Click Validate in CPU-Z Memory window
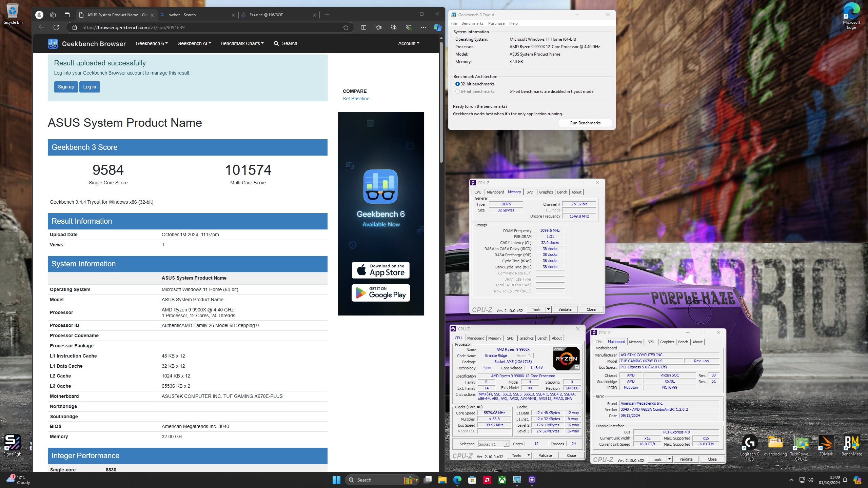Viewport: 868px width, 488px height. (x=565, y=309)
